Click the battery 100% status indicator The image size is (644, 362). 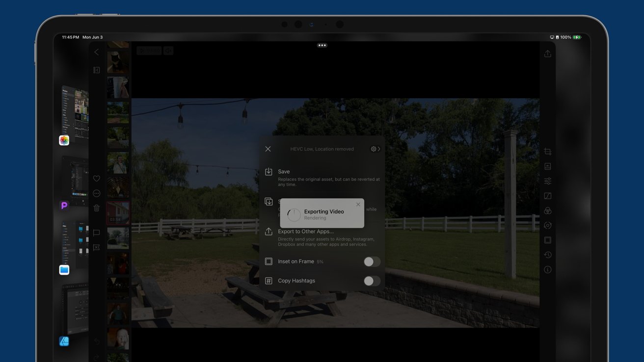pyautogui.click(x=571, y=37)
